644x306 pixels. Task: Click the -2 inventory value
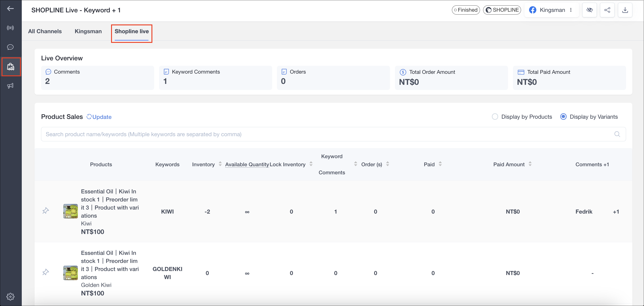(207, 212)
